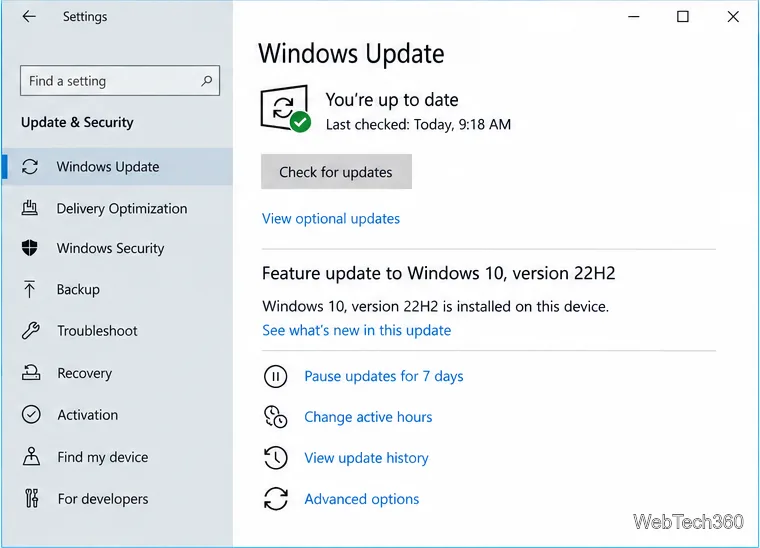Click the Update & Security heading
Viewport: 760px width, 548px height.
pos(77,122)
